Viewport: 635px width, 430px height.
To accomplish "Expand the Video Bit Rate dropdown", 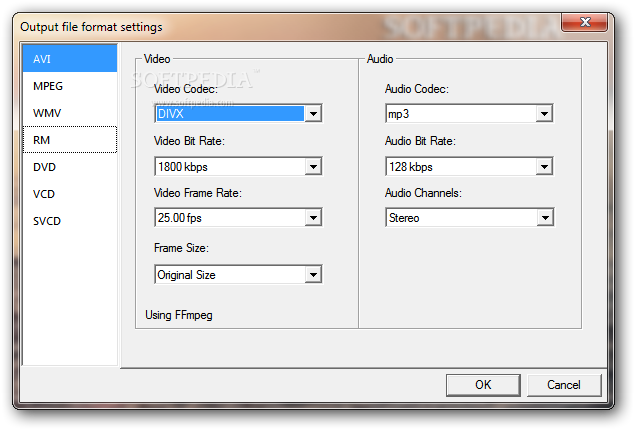I will coord(313,166).
